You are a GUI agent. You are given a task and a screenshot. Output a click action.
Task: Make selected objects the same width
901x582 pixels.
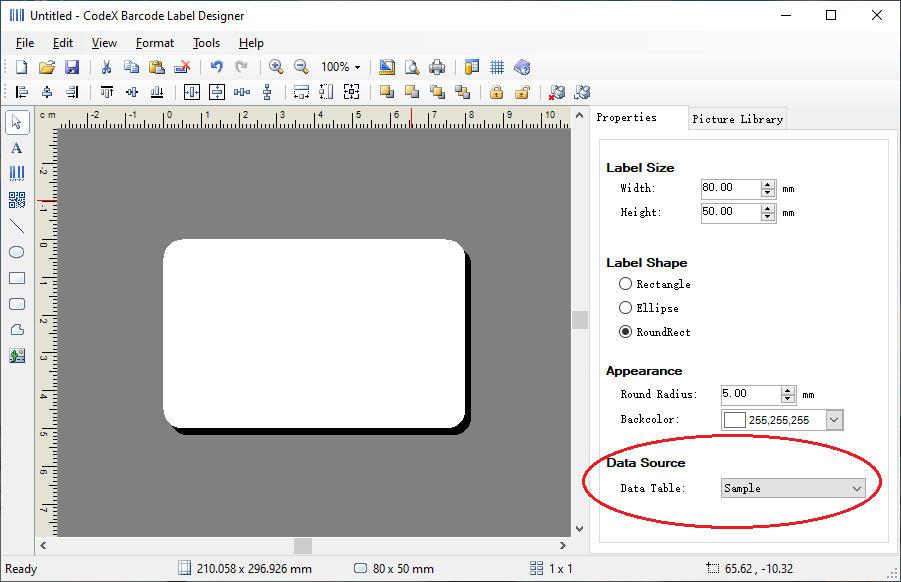[302, 92]
